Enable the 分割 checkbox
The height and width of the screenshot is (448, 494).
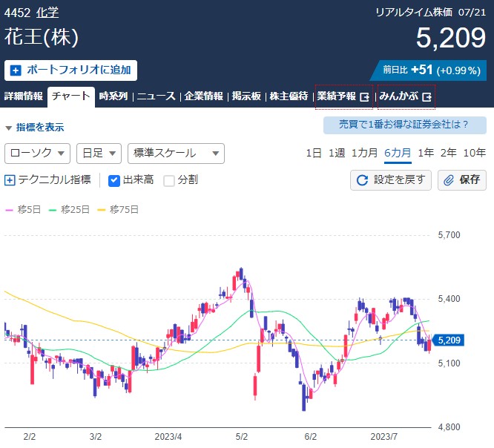[x=169, y=179]
